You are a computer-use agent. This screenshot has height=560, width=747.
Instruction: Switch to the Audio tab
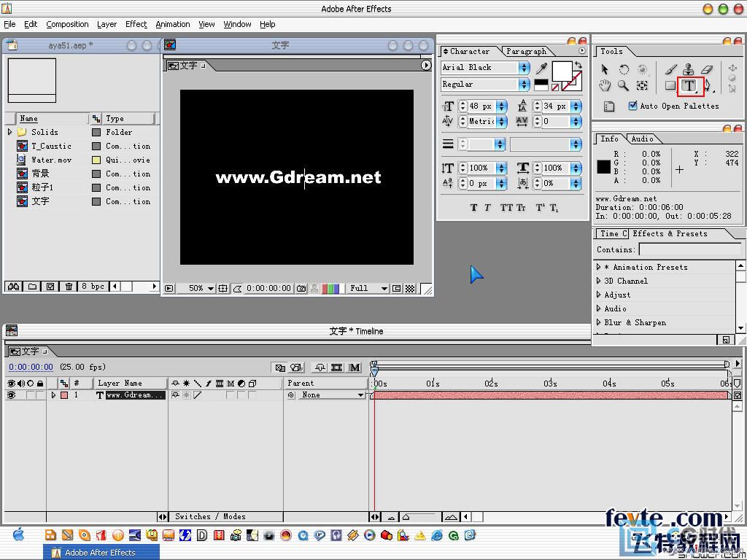point(642,139)
